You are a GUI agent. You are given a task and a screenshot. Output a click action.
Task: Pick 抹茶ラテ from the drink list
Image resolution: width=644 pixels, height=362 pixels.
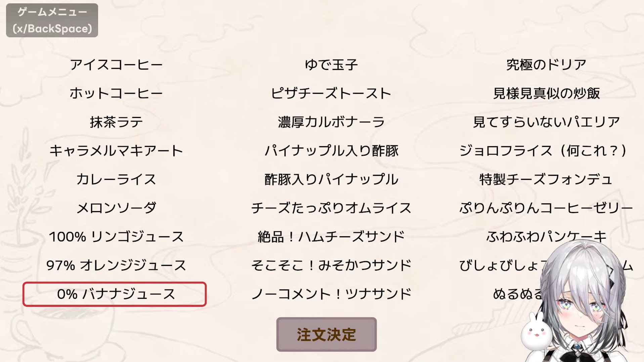pos(116,122)
